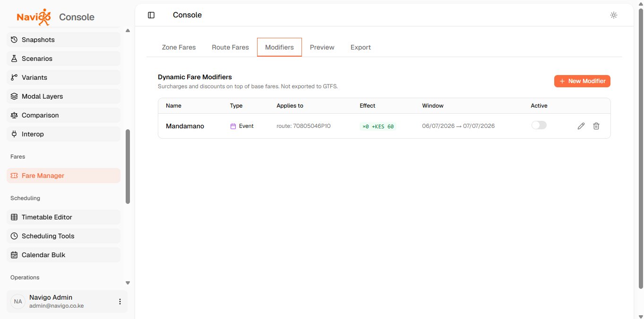Click the Fare Manager ticket icon
This screenshot has height=319, width=644.
pos(14,176)
